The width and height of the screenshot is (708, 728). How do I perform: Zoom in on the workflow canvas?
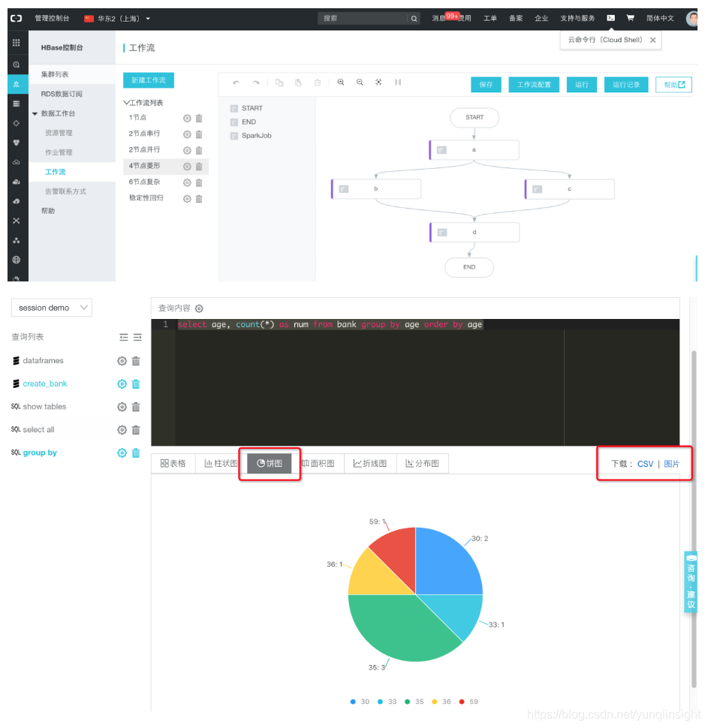[x=341, y=82]
